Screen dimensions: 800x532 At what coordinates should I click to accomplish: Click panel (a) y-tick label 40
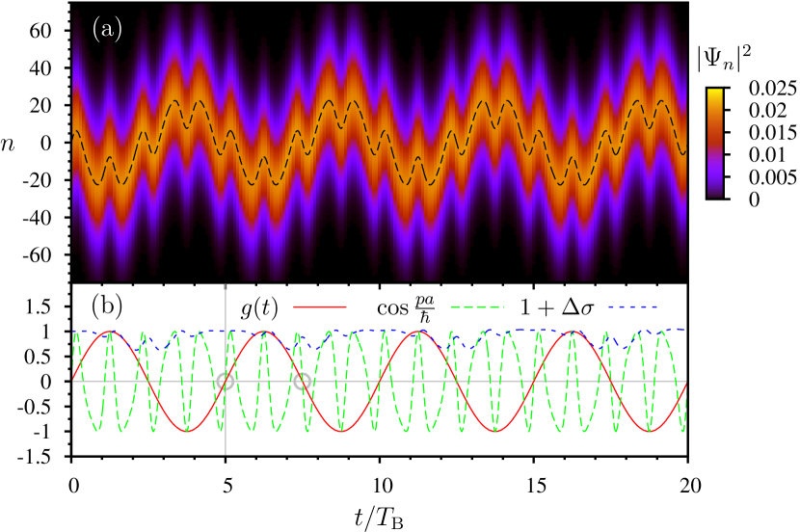click(x=40, y=67)
